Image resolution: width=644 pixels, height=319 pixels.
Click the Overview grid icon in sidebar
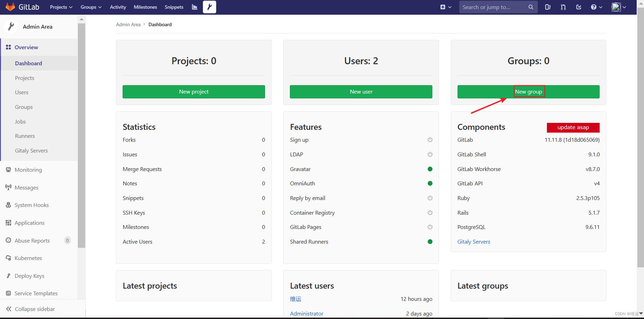point(8,47)
